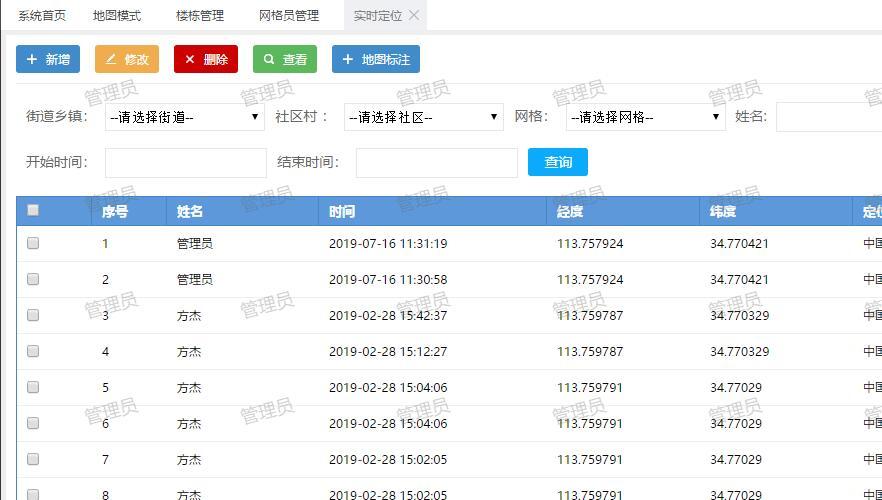
Task: Click the green 查看 view button
Action: click(x=285, y=59)
